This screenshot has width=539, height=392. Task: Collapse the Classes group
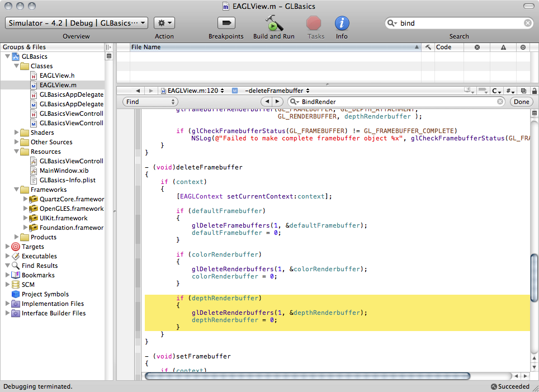tap(16, 65)
